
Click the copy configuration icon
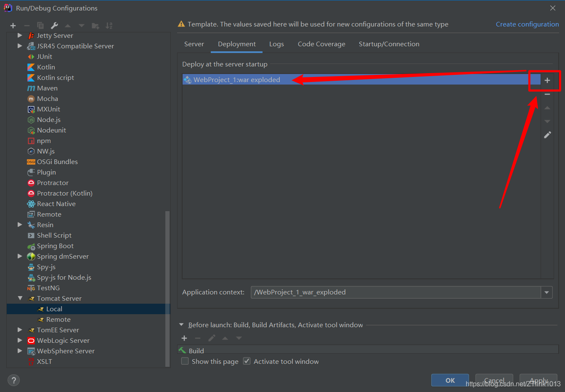[40, 26]
